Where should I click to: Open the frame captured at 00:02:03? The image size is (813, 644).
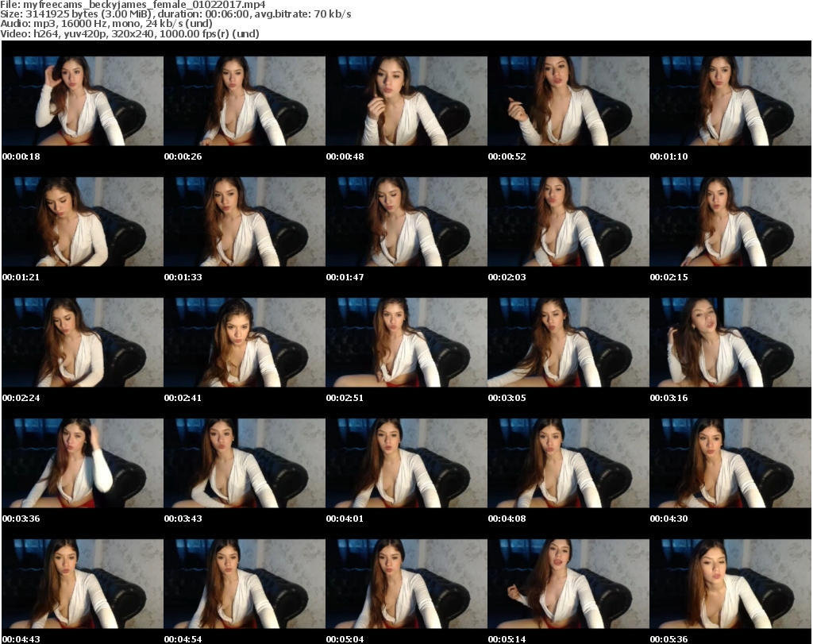click(568, 222)
